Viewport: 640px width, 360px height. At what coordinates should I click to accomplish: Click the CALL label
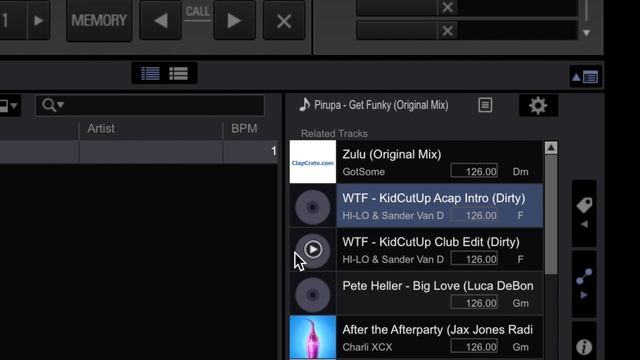198,11
